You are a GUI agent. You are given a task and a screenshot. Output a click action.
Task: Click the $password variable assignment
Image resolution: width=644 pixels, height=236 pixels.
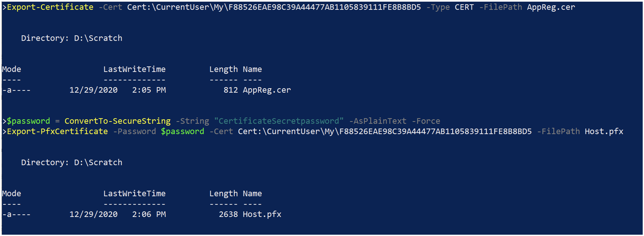pos(28,121)
